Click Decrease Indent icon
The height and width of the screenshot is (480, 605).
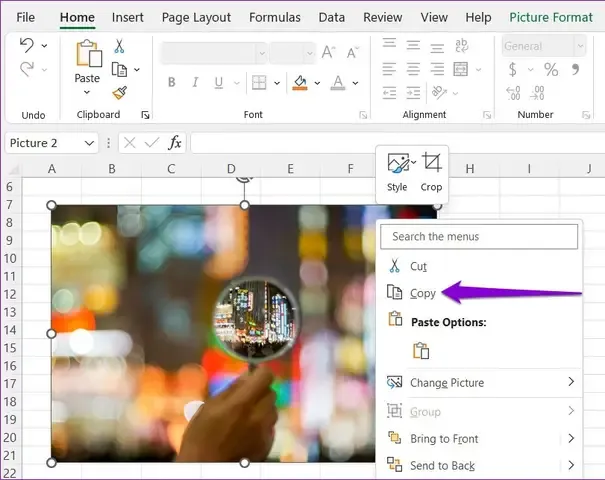tap(389, 93)
